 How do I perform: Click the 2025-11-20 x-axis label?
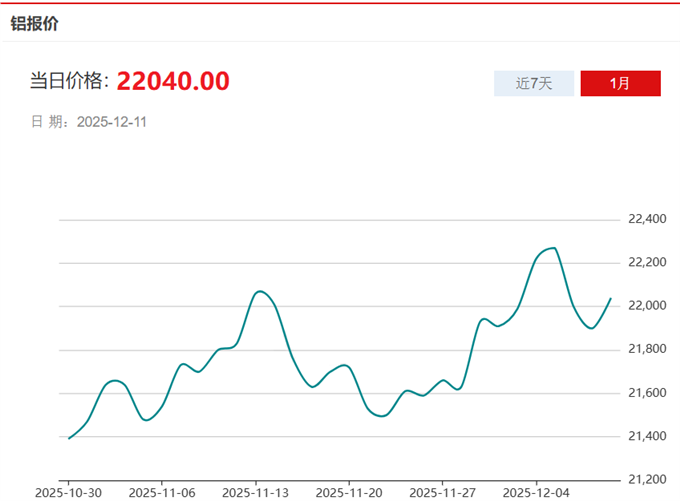coord(349,493)
